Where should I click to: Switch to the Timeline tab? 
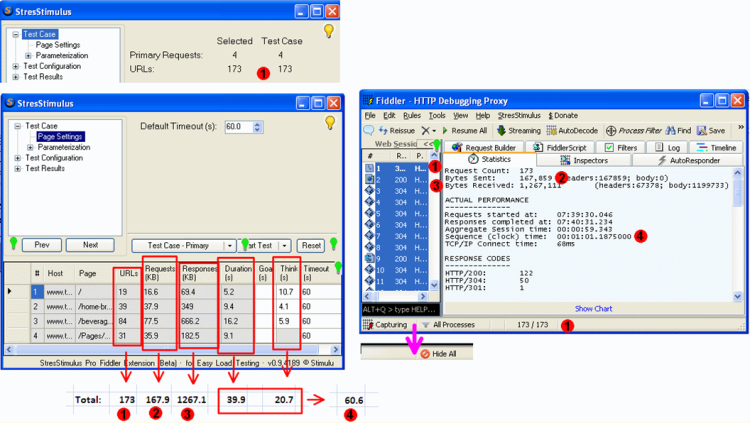(716, 147)
